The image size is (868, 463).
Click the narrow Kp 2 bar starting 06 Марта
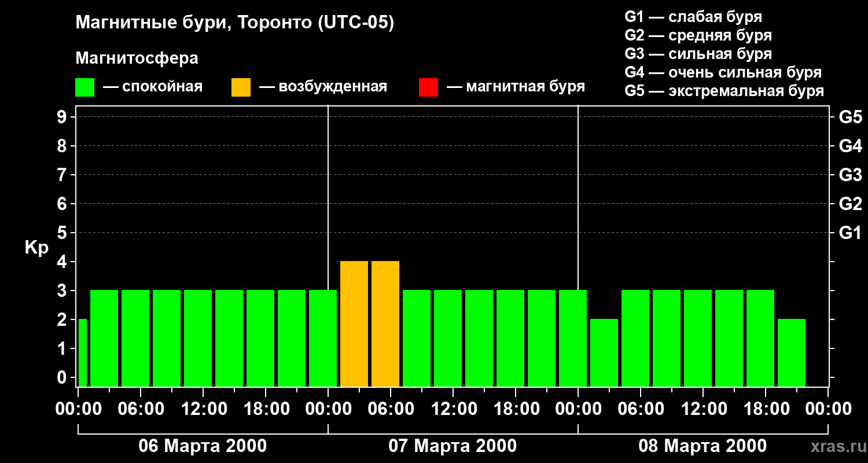click(x=83, y=352)
